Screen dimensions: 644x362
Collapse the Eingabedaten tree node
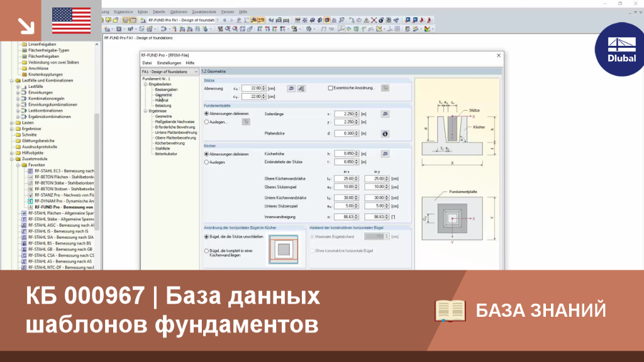(145, 84)
